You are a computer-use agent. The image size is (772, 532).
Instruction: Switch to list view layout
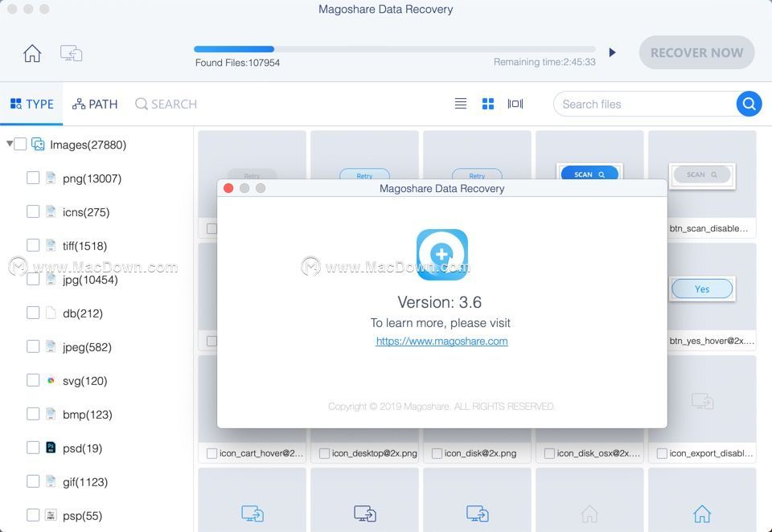click(x=460, y=104)
